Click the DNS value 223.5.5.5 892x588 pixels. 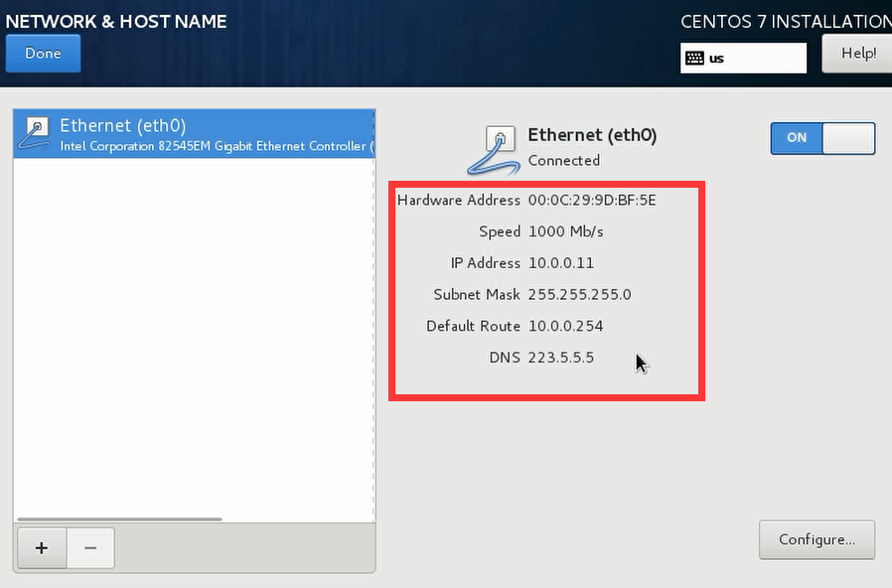click(561, 358)
